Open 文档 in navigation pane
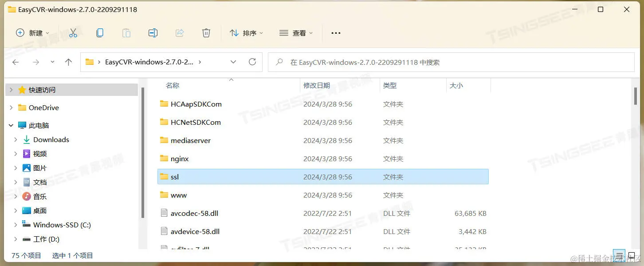Image resolution: width=644 pixels, height=266 pixels. click(x=40, y=182)
